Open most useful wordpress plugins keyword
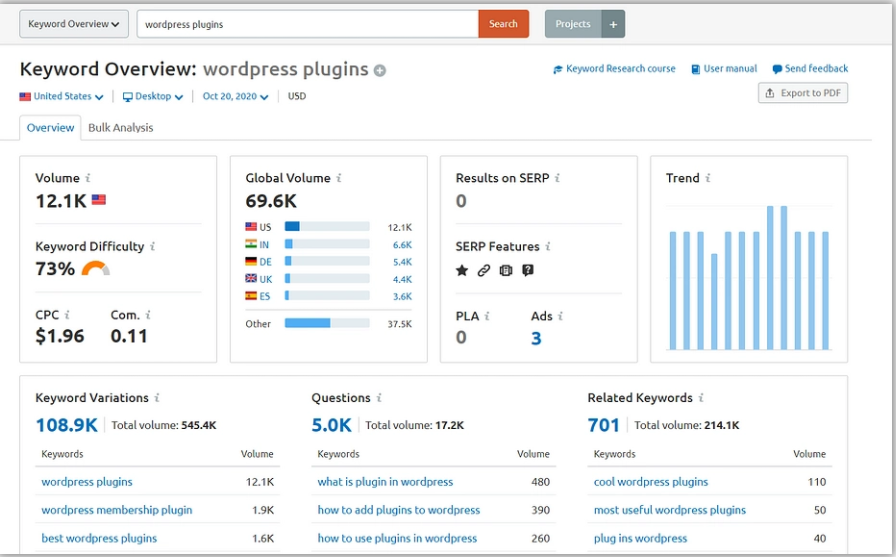Screen dimensions: 896x557 (670, 510)
